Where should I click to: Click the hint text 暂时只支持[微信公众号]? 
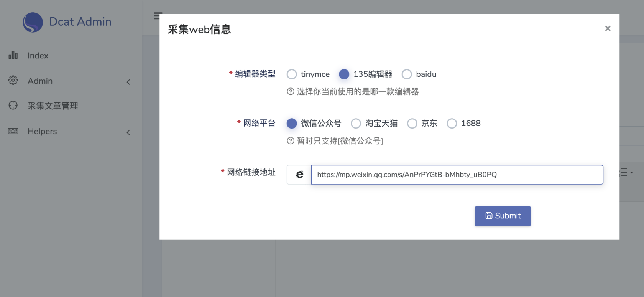tap(340, 141)
